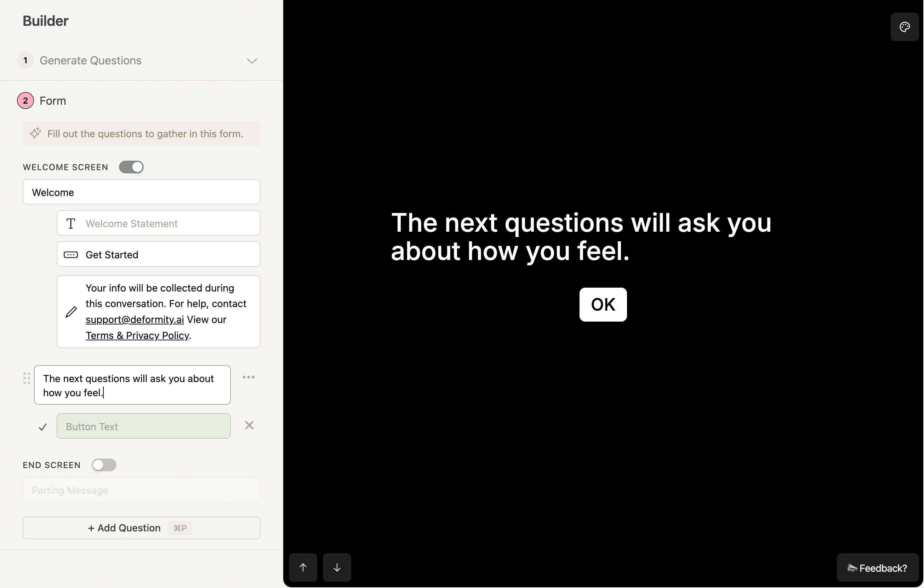Open the Terms & Privacy Policy link
924x588 pixels.
click(137, 336)
